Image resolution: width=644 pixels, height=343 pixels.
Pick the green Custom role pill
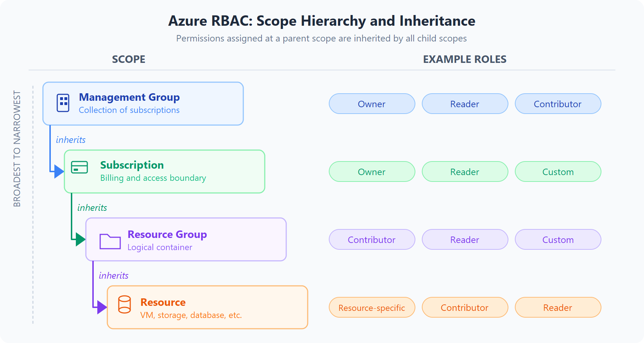[558, 171]
